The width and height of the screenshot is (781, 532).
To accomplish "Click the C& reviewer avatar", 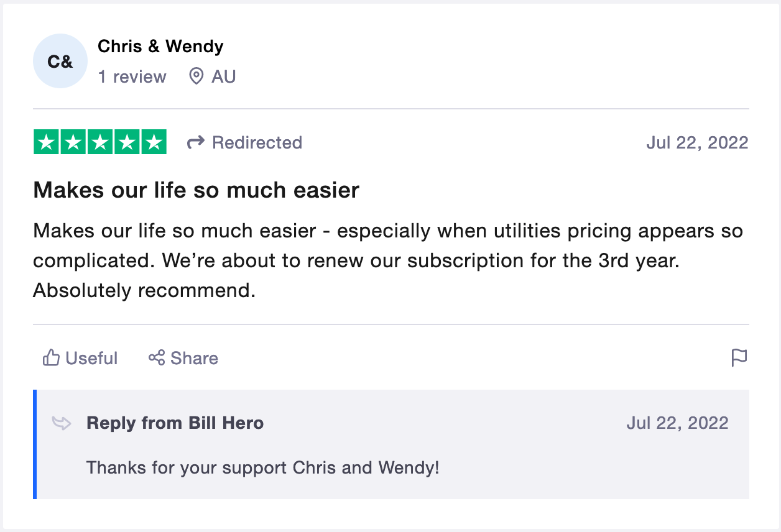I will [60, 61].
